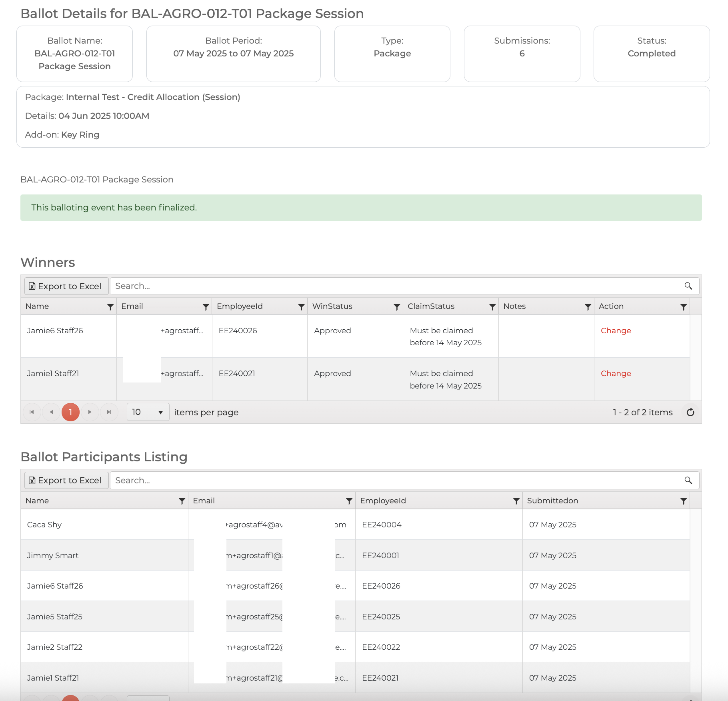Click the Name filter icon in Winners table
Image resolution: width=728 pixels, height=701 pixels.
click(110, 307)
